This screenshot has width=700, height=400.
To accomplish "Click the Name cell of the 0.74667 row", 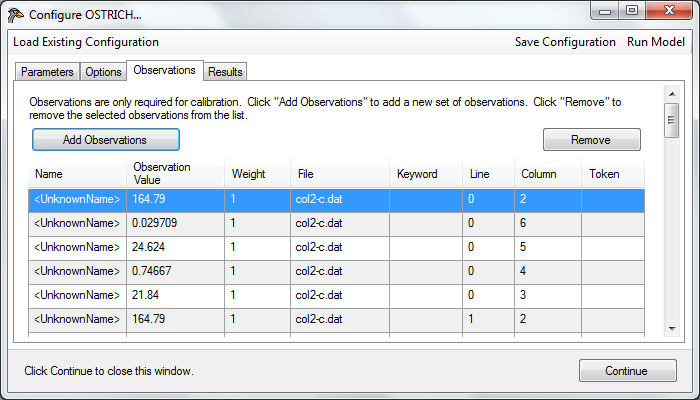I will pyautogui.click(x=77, y=271).
